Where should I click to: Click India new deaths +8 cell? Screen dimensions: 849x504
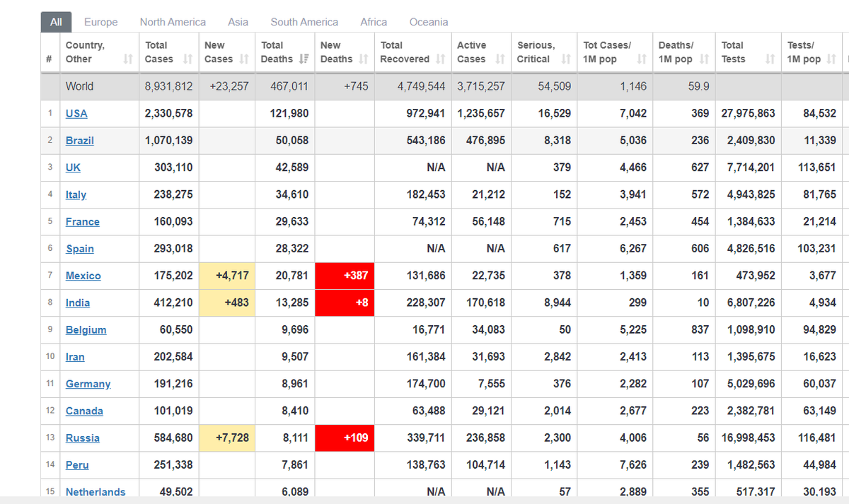[345, 303]
